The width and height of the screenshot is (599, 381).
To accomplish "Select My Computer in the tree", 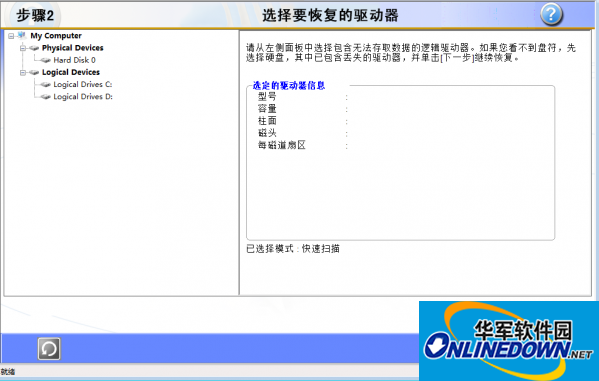I will (56, 36).
